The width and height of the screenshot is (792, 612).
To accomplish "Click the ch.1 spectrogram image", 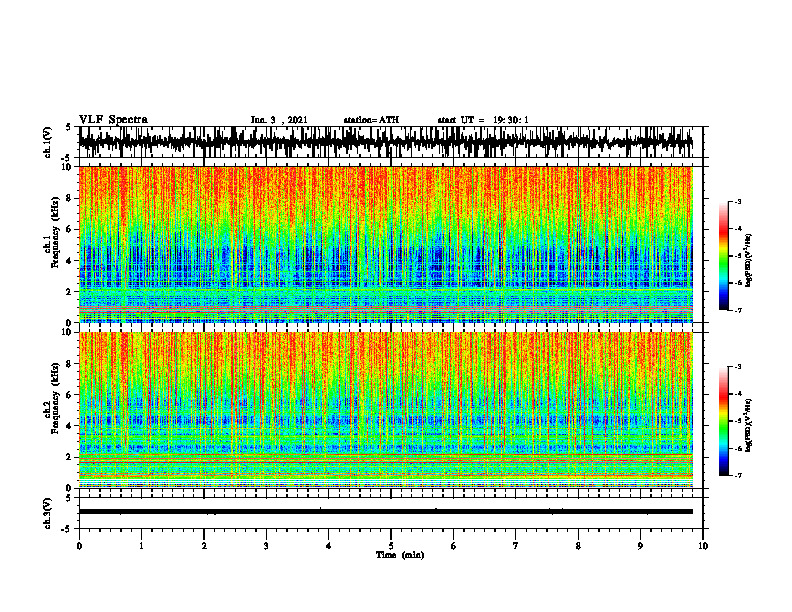I will pyautogui.click(x=385, y=244).
